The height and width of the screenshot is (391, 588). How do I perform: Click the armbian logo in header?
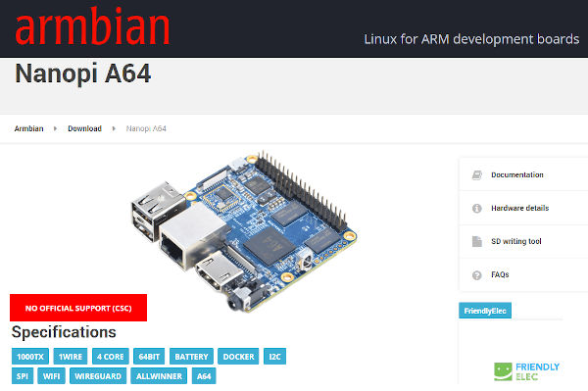coord(92,26)
